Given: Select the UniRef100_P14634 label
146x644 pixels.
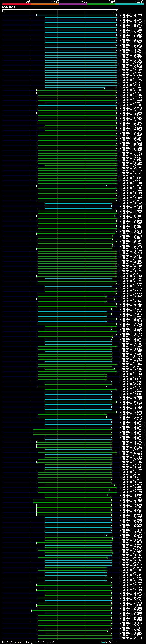Looking at the screenshot, I should click(131, 186).
